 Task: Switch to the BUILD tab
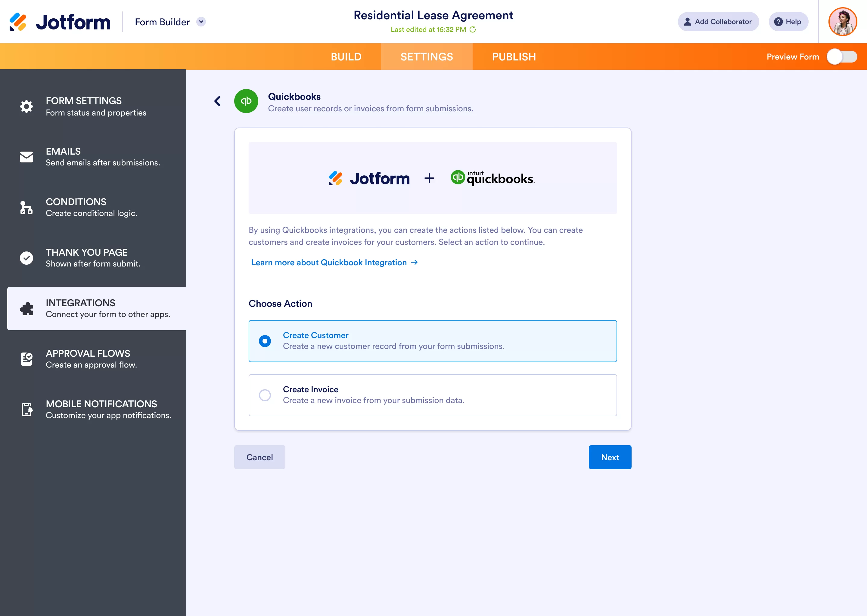pyautogui.click(x=346, y=57)
